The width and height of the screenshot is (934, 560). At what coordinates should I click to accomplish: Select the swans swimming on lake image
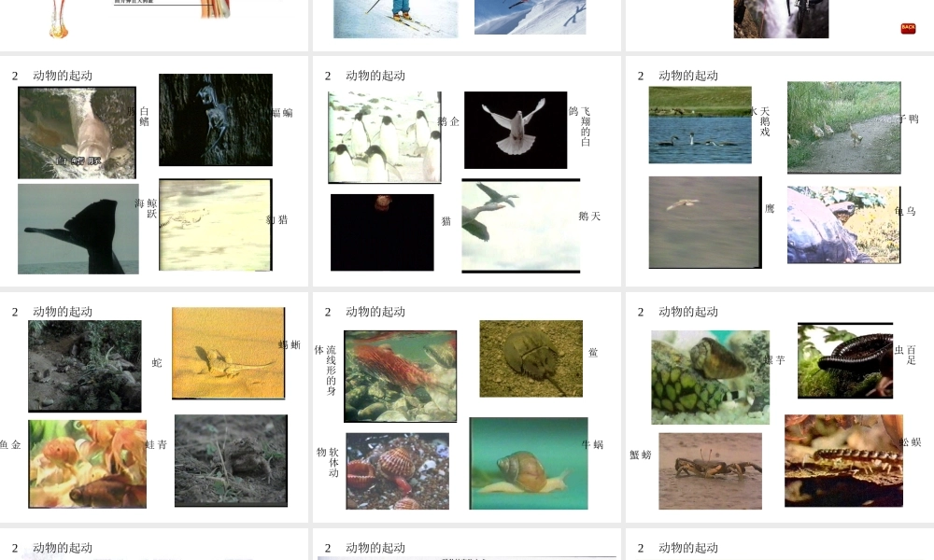700,124
